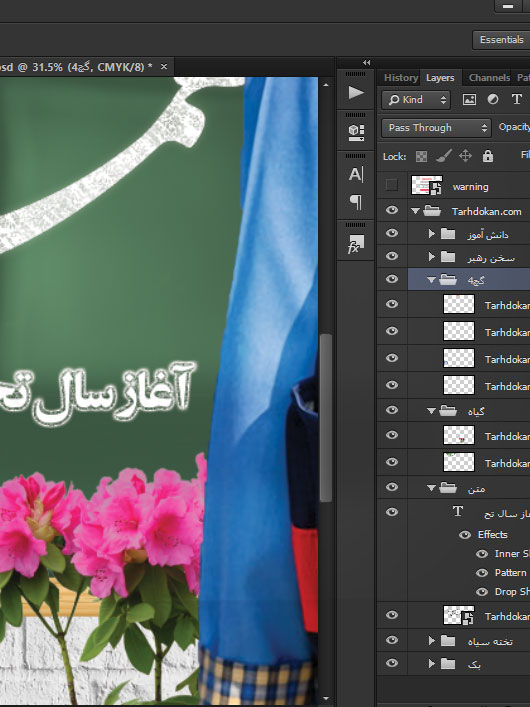Expand the بک group
This screenshot has width=530, height=707.
[432, 663]
